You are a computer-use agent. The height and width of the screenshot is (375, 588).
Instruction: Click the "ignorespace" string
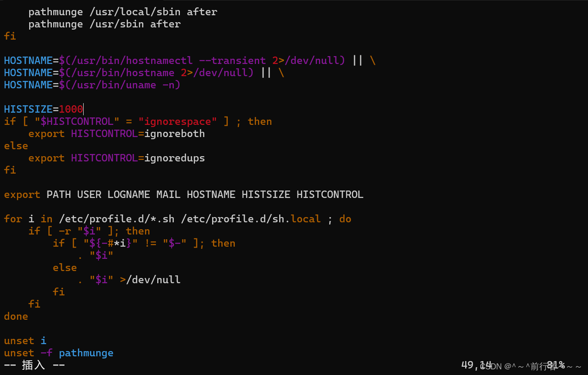pyautogui.click(x=178, y=121)
